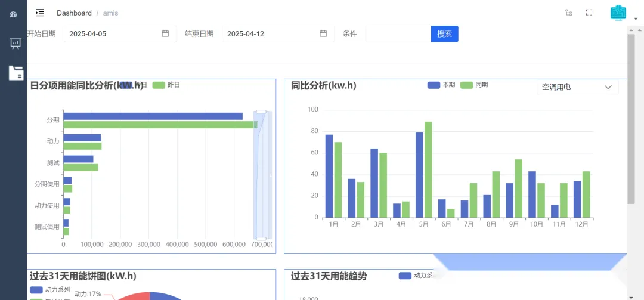
Task: Click the start date field 2025-04-05
Action: [120, 34]
